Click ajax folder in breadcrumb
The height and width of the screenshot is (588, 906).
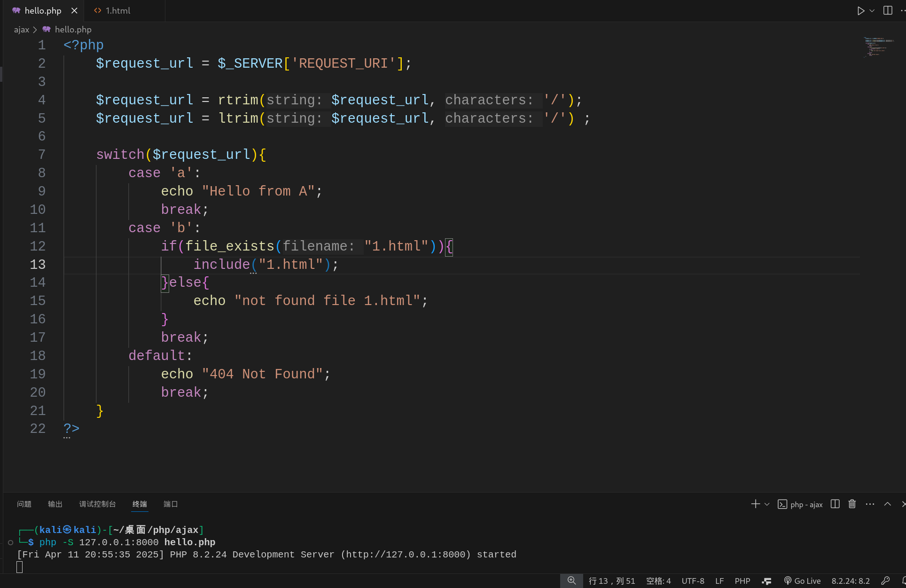22,30
